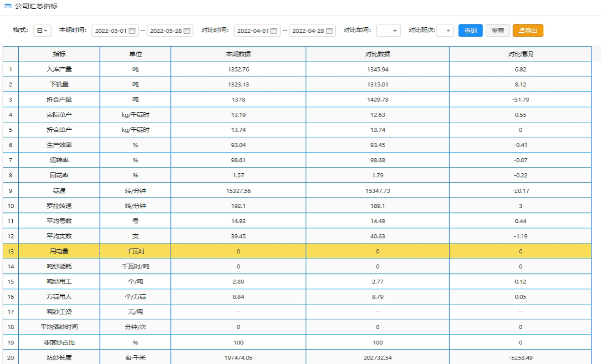Click value 202732.54 for 纺纱长度

[x=377, y=358]
